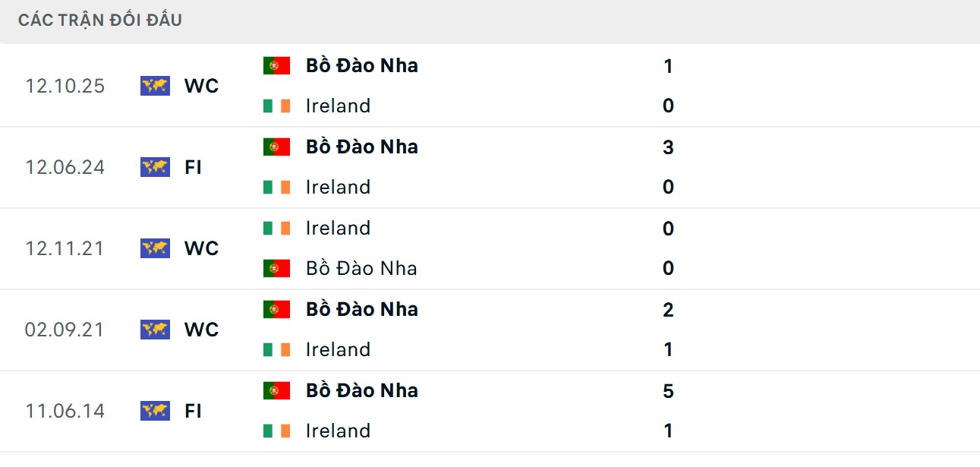Click the world map icon for 12.11.21 match
This screenshot has width=980, height=467.
pyautogui.click(x=155, y=248)
